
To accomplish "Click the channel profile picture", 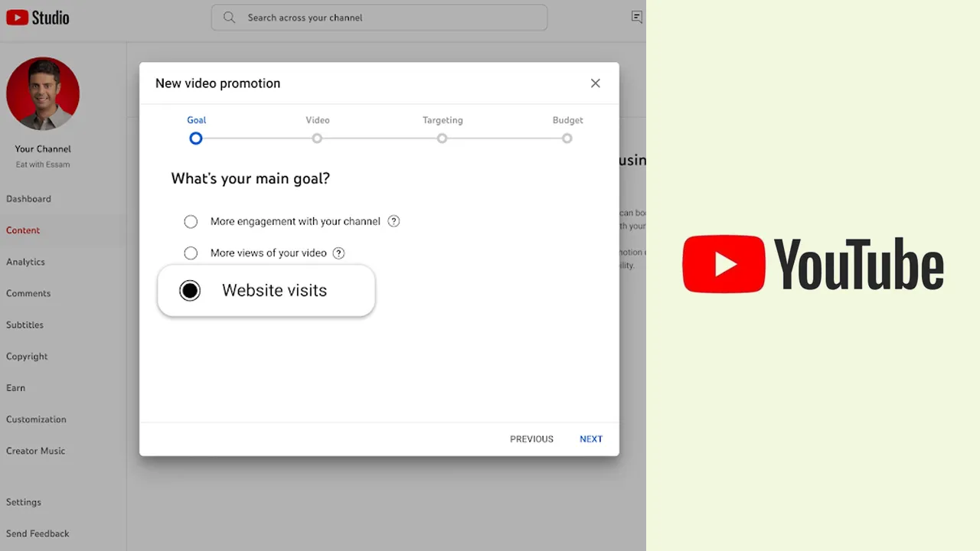I will tap(43, 93).
